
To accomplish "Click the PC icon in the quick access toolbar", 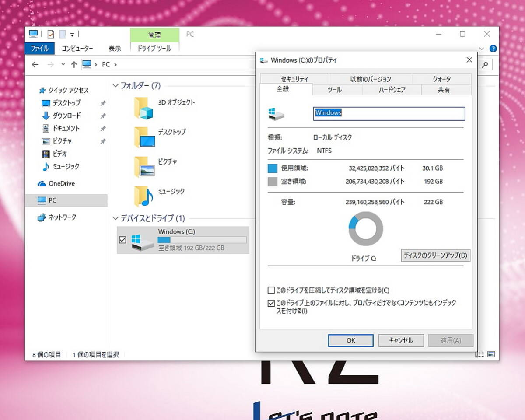I will click(x=33, y=34).
